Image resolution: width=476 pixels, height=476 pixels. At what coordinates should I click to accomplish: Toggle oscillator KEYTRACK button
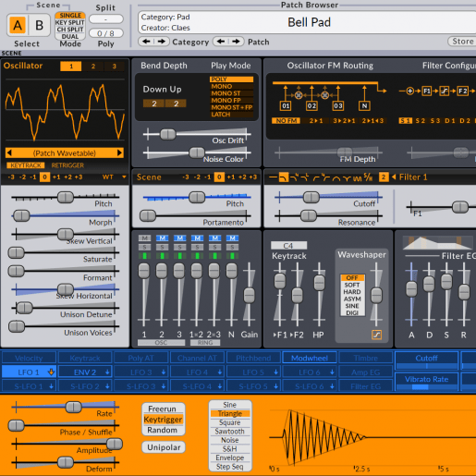click(26, 165)
